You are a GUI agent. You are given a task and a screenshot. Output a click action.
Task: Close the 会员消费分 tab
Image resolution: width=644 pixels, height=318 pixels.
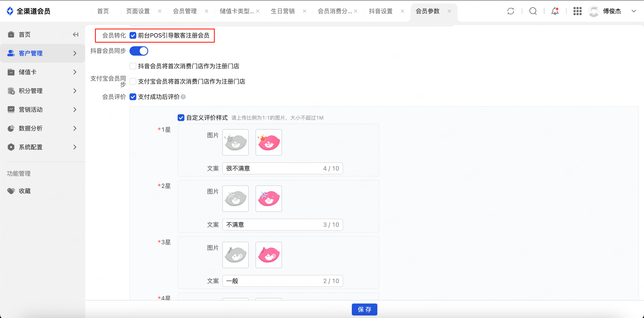[356, 11]
